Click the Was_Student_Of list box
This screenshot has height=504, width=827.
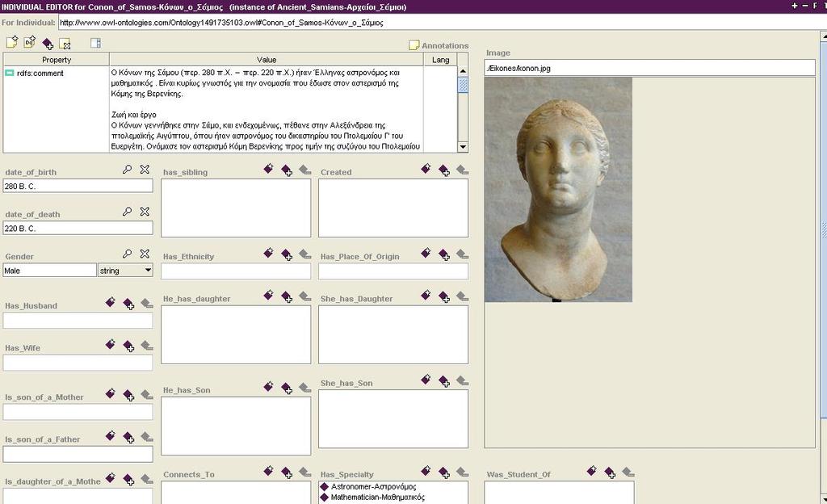pyautogui.click(x=559, y=493)
